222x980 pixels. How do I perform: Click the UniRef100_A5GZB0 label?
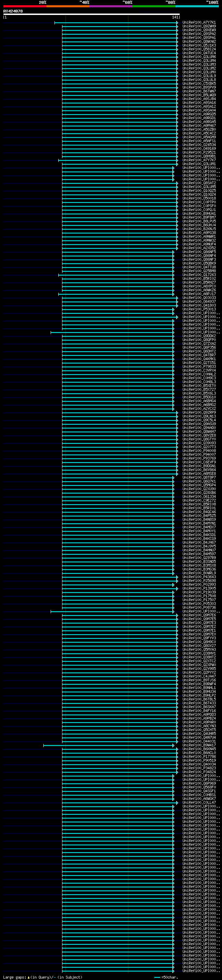point(199,129)
